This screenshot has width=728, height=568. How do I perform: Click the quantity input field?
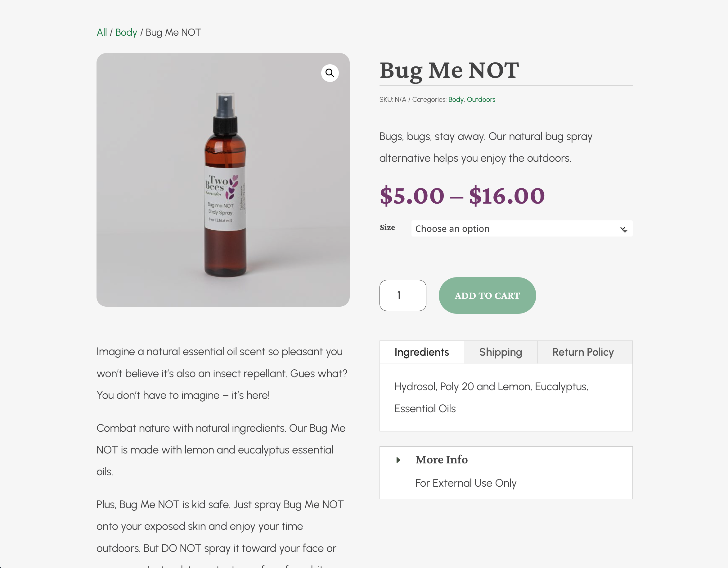point(403,295)
